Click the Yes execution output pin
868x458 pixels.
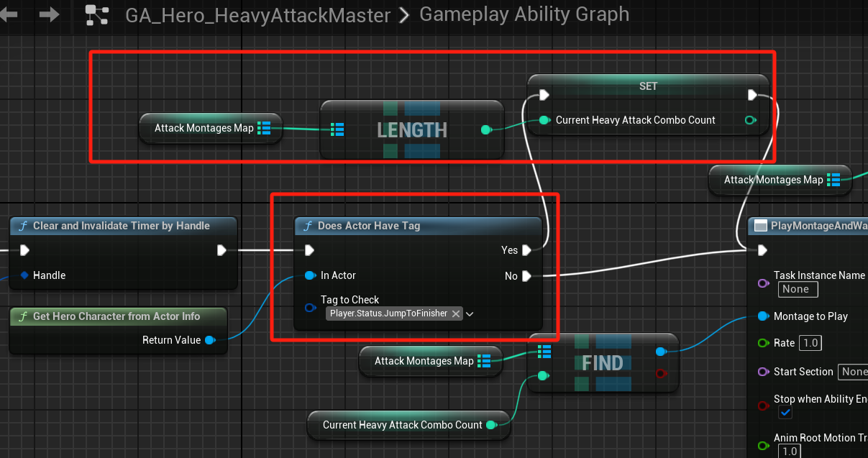point(527,250)
